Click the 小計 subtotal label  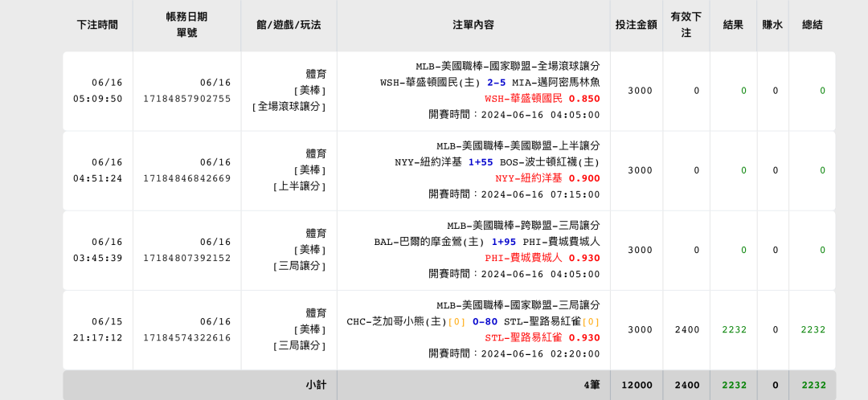316,385
